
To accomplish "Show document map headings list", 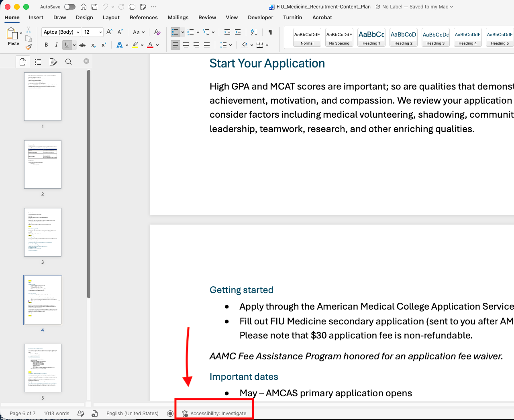I will pos(38,62).
